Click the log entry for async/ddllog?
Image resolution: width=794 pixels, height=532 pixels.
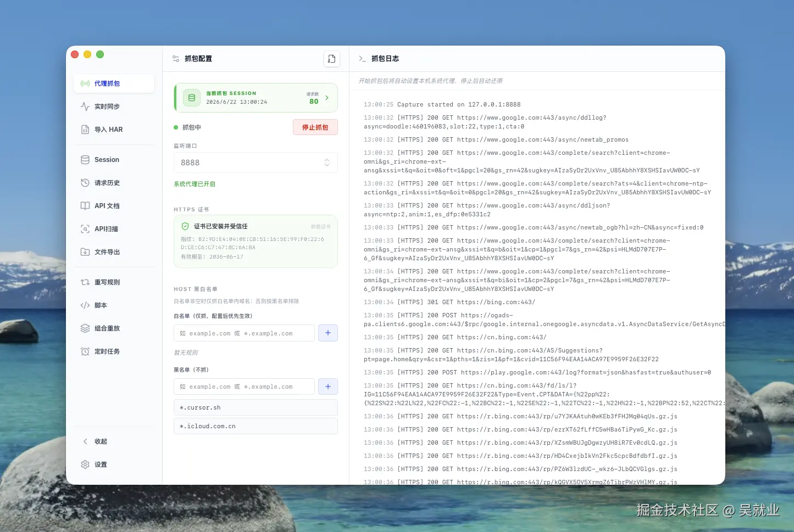(485, 122)
